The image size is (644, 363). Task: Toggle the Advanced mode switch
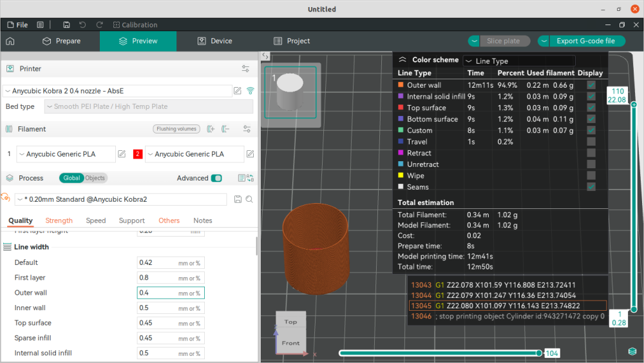coord(216,178)
